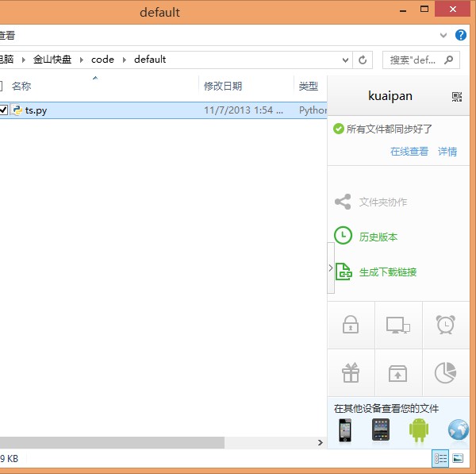Switch to details view layout
The image size is (476, 474).
tap(440, 459)
